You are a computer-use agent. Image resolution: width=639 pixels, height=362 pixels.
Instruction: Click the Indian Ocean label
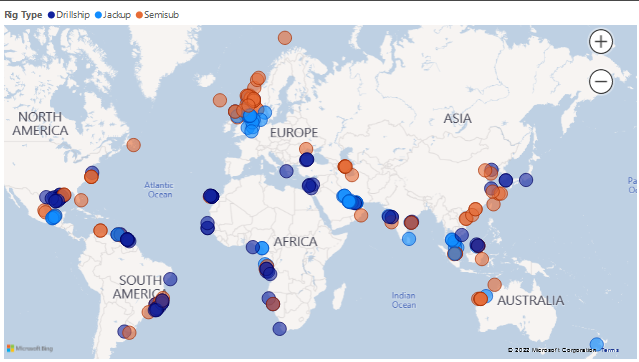click(404, 300)
